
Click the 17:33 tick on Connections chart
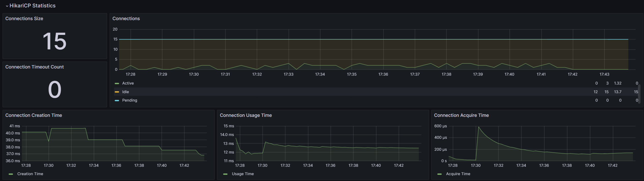289,74
